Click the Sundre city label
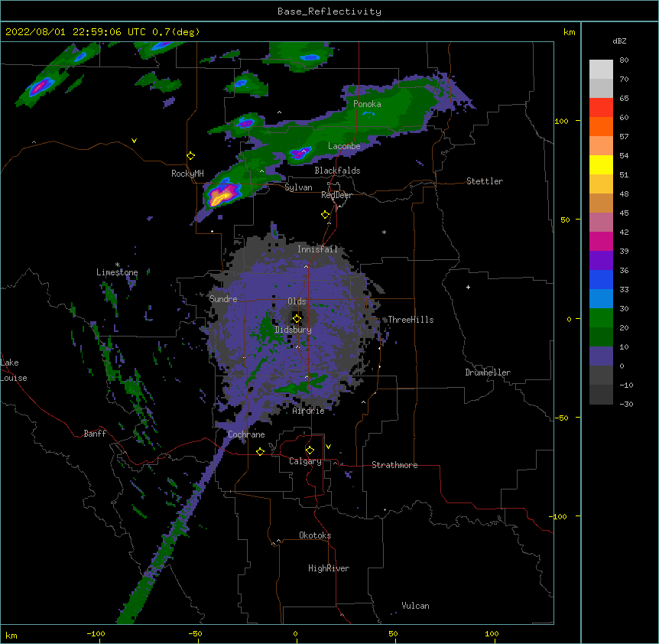The image size is (659, 644). (x=223, y=299)
